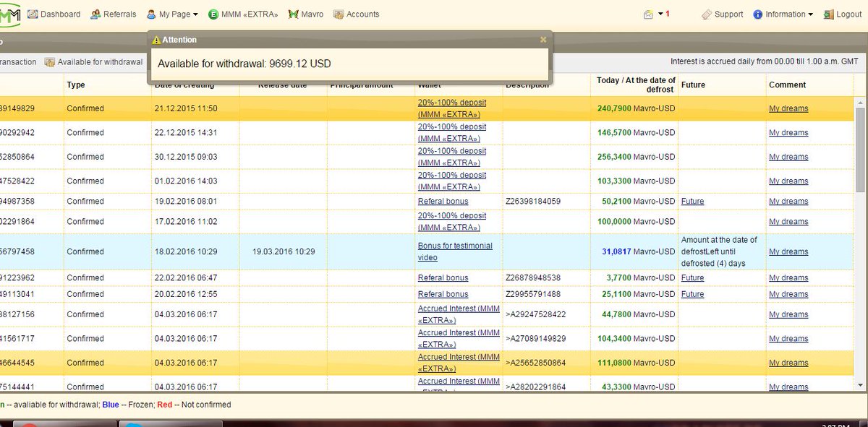Select the Mavro icon in the navigation bar
The height and width of the screenshot is (427, 868).
294,14
